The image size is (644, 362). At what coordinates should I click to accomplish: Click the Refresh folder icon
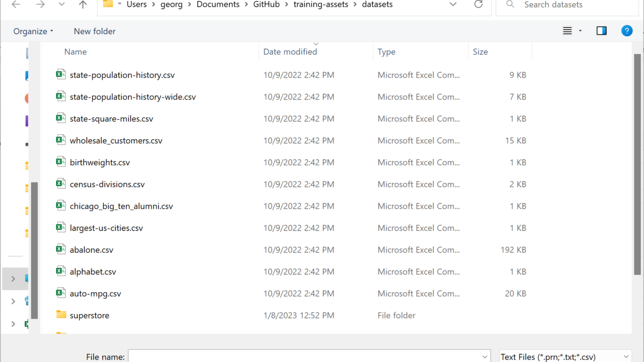[x=478, y=5]
